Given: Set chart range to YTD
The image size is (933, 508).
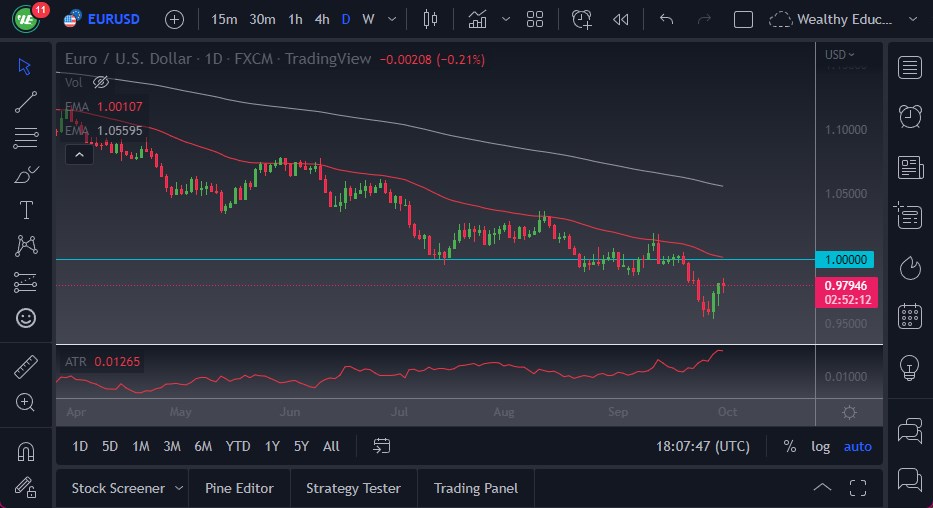Looking at the screenshot, I should [238, 446].
